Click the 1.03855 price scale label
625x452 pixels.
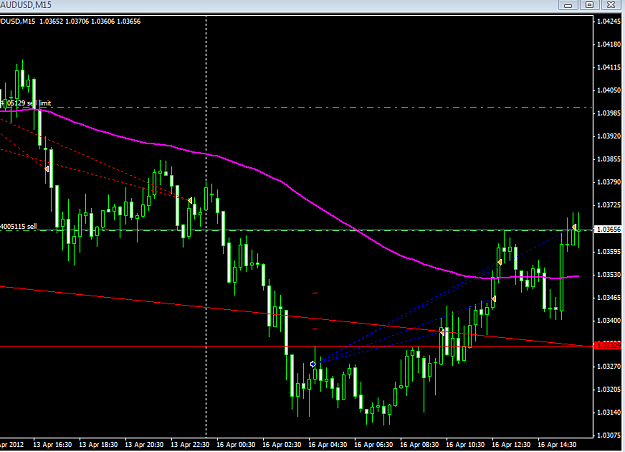pos(609,159)
